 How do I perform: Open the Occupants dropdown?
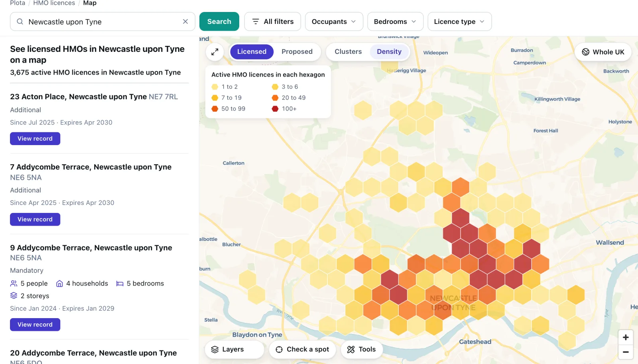pos(334,22)
